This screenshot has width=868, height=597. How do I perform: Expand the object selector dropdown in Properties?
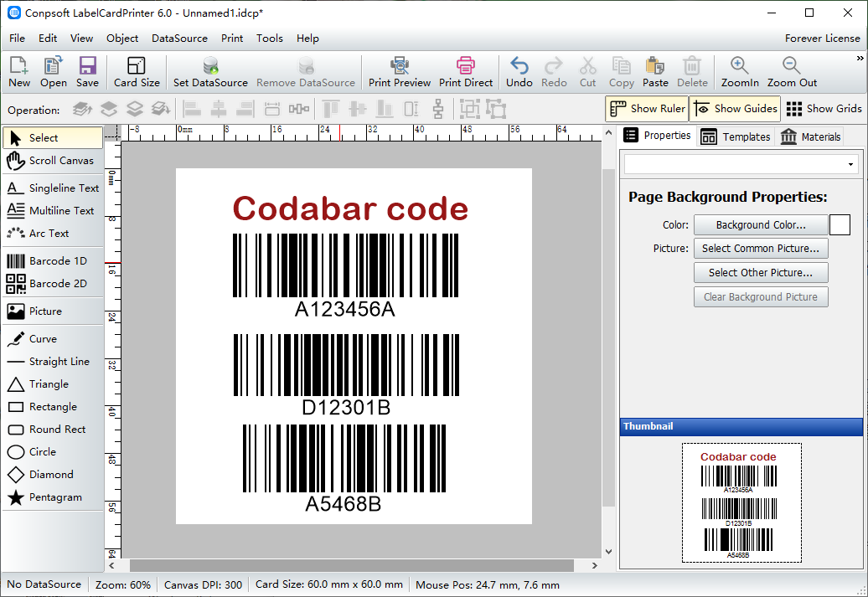tap(850, 164)
